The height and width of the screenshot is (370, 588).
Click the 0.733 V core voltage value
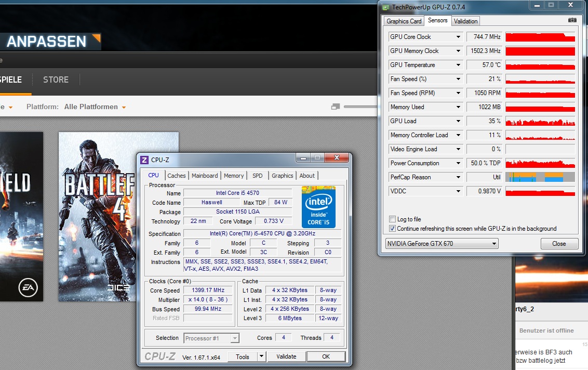coord(273,221)
